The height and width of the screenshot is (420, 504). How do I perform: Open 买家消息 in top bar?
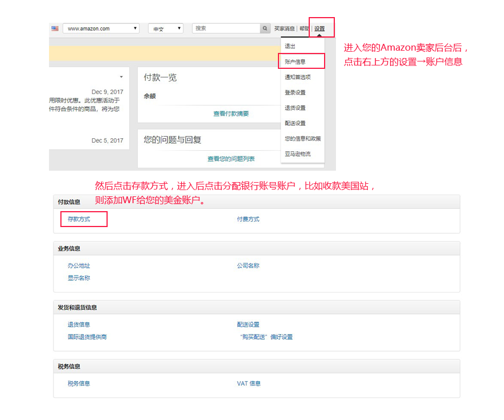coord(285,28)
